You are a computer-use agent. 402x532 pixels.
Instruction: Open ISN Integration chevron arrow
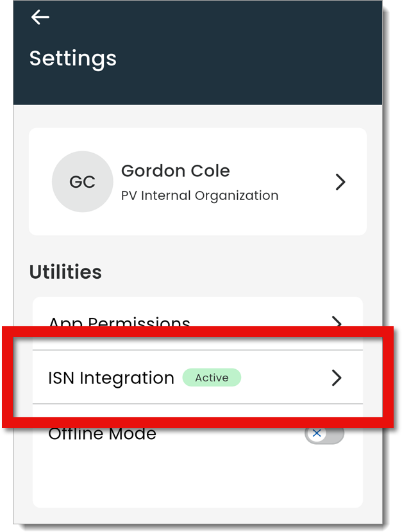[337, 378]
